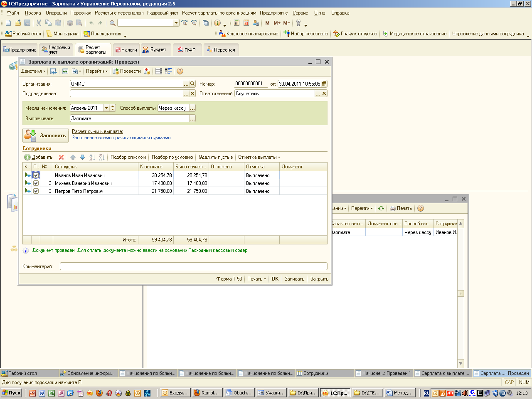Toggle checkbox for Михеев Валерий Иванович

pyautogui.click(x=36, y=183)
